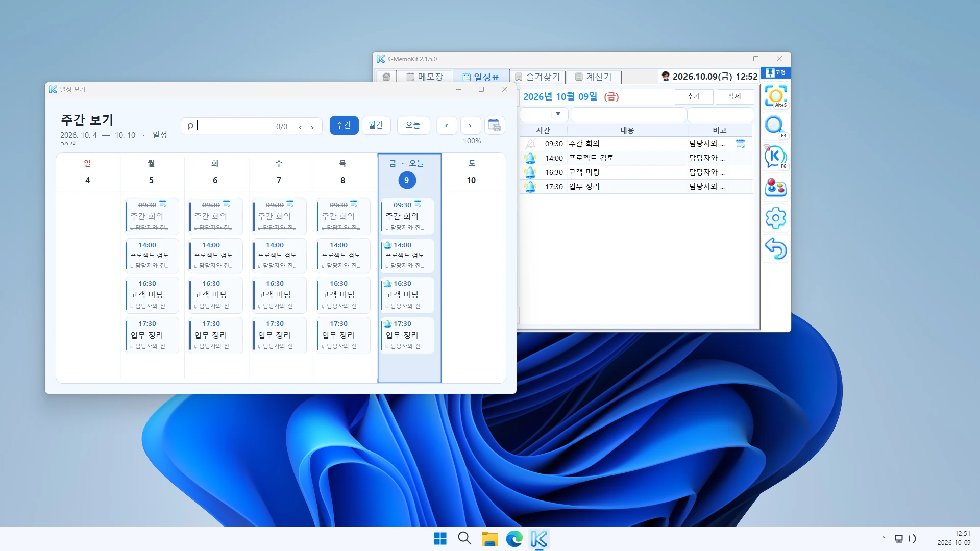The width and height of the screenshot is (980, 551).
Task: Toggle the 고정 pin button
Action: [776, 73]
